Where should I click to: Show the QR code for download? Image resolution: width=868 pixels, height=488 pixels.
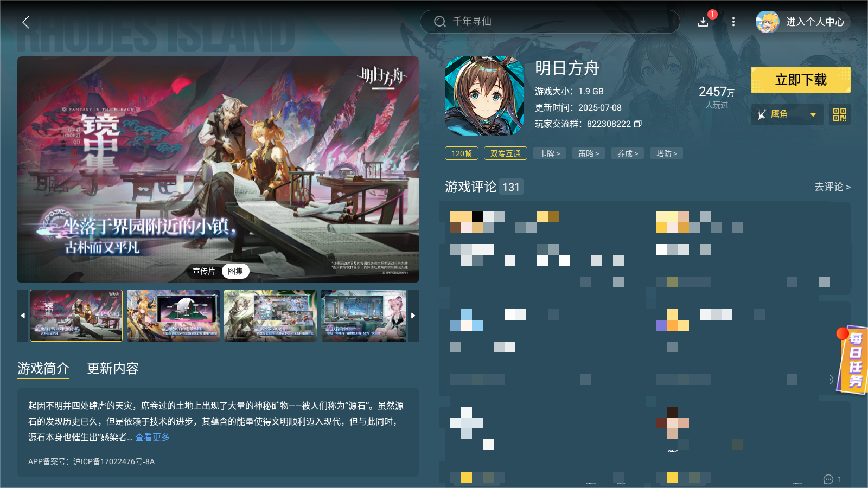[x=840, y=114]
